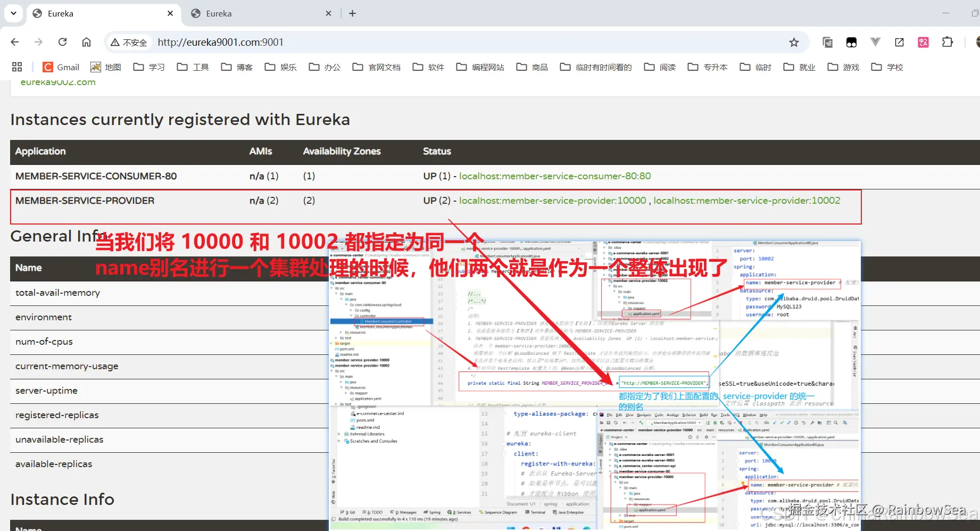Click the black mask extension icon

[851, 42]
